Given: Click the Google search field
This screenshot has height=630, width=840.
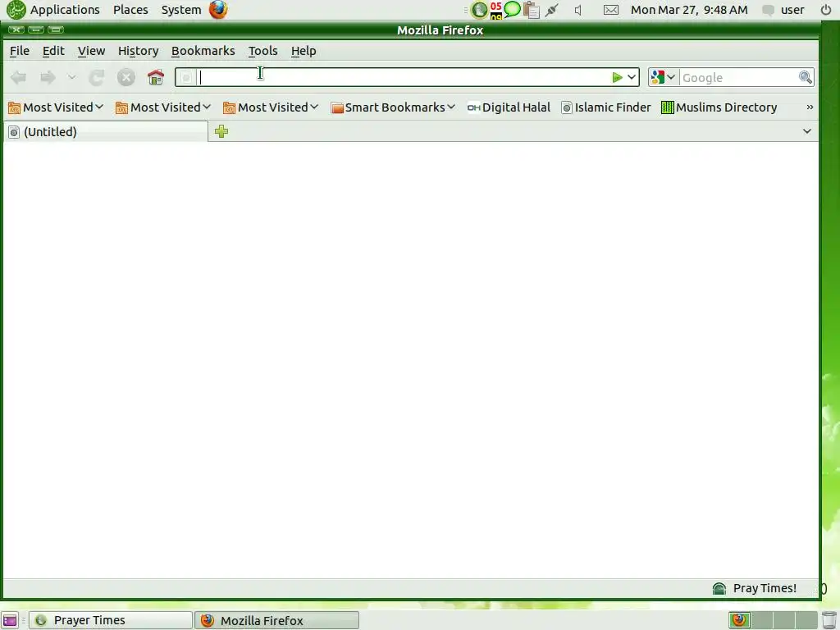Looking at the screenshot, I should click(x=738, y=78).
